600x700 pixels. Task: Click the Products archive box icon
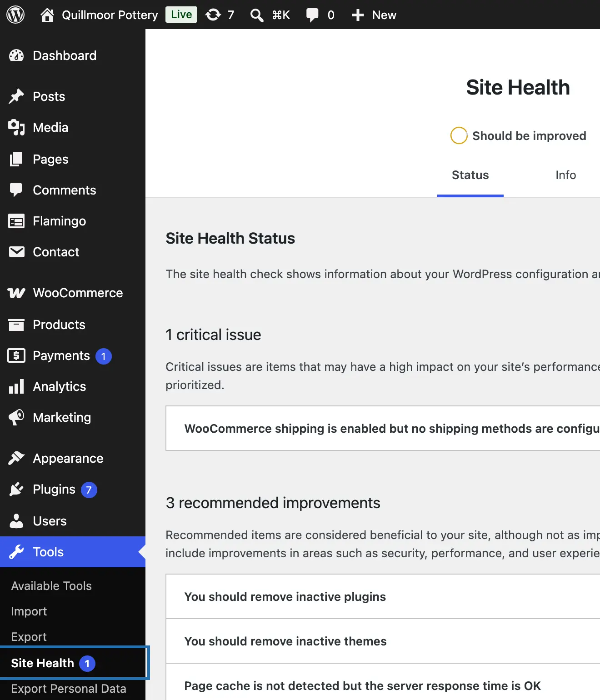[x=16, y=325]
